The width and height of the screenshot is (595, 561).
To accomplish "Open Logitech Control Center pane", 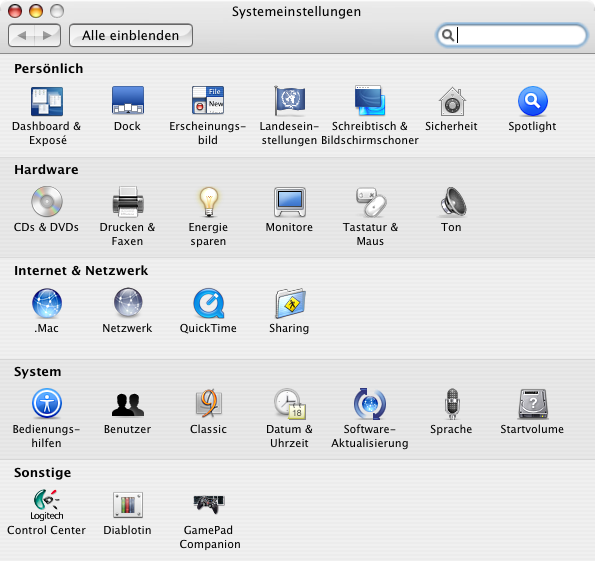I will click(47, 505).
